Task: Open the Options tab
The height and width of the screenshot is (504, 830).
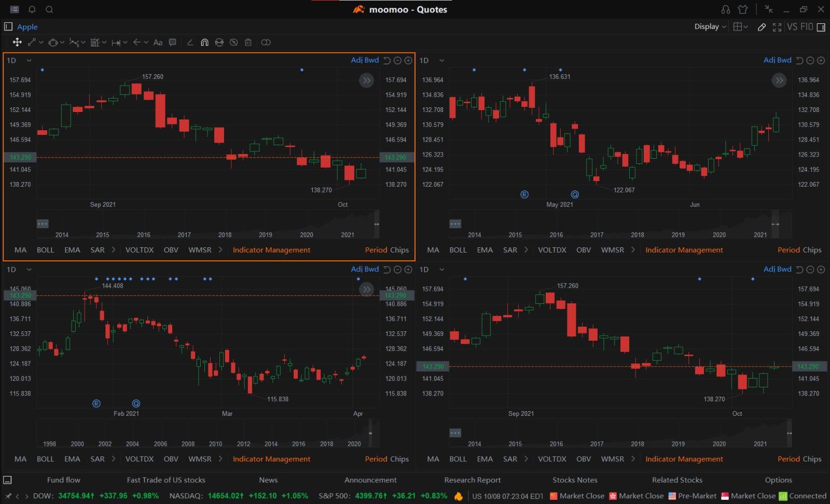Action: tap(779, 480)
